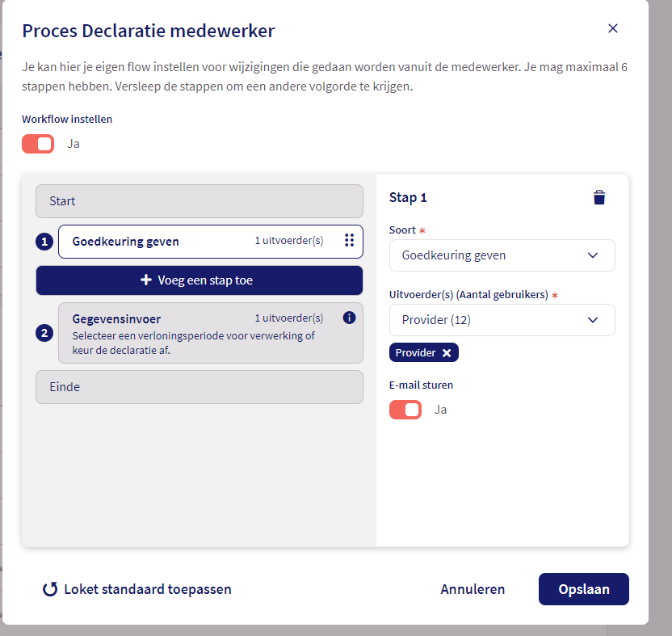This screenshot has height=636, width=672.
Task: Click the drag handle on Goedkeuring geven step
Action: (x=349, y=240)
